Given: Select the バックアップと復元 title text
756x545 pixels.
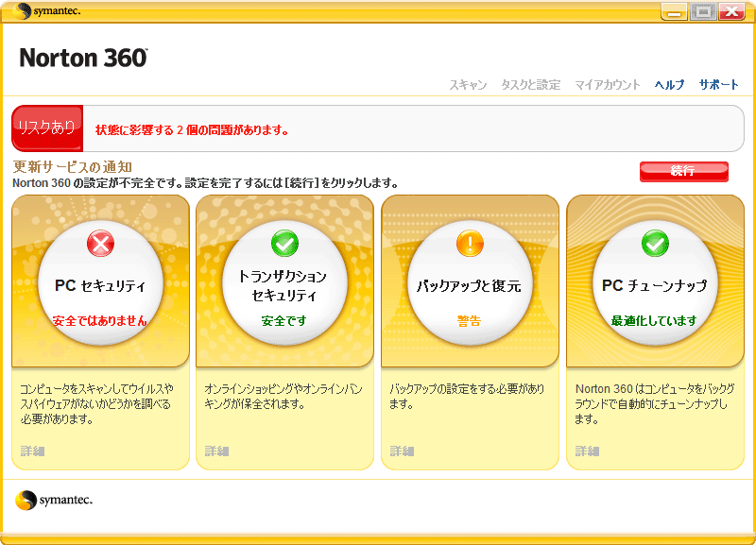Looking at the screenshot, I should pos(469,286).
